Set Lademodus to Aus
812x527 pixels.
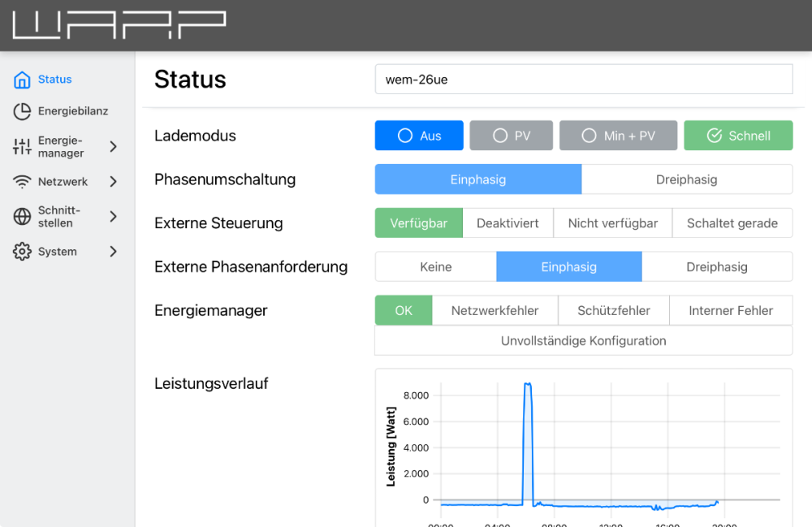[419, 136]
